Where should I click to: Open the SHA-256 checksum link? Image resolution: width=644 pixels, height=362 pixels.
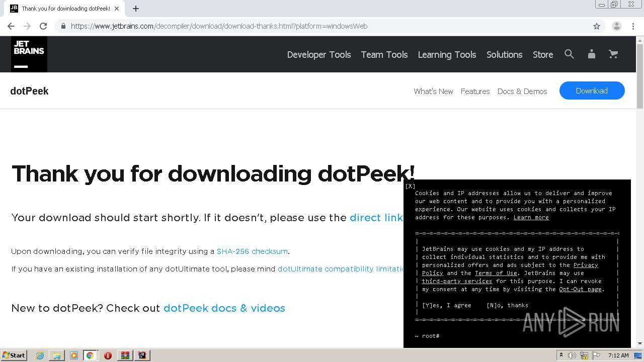pyautogui.click(x=252, y=251)
